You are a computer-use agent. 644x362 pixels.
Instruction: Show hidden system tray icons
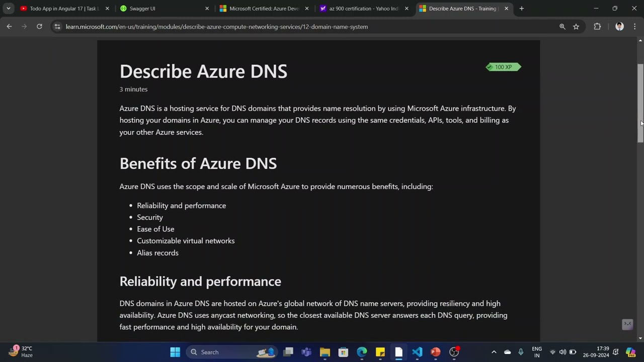point(494,352)
